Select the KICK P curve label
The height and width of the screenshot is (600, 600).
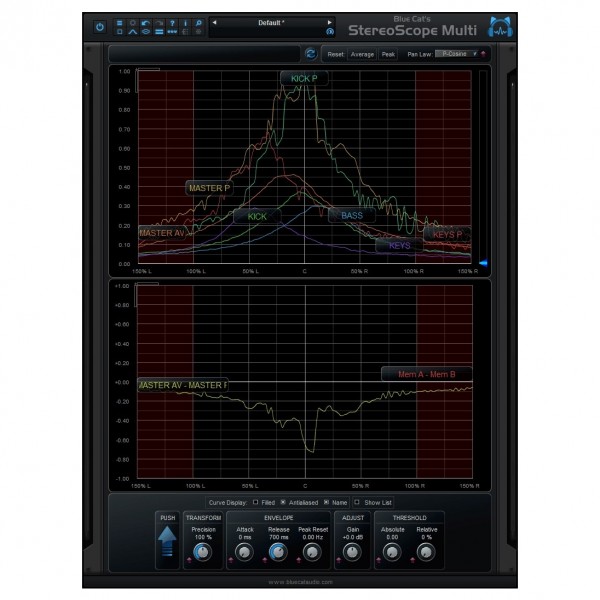(x=304, y=78)
